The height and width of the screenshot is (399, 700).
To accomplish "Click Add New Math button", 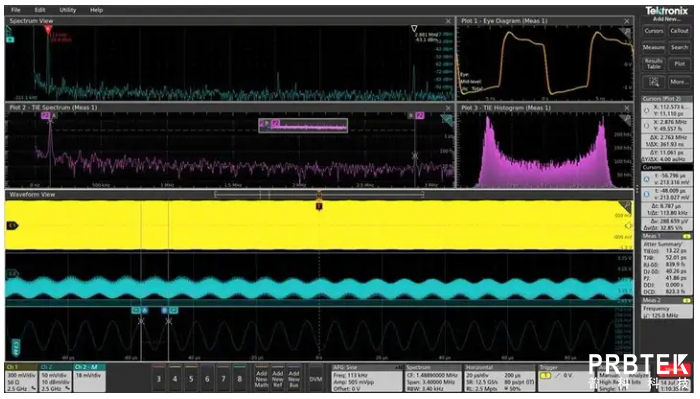I will pos(262,378).
